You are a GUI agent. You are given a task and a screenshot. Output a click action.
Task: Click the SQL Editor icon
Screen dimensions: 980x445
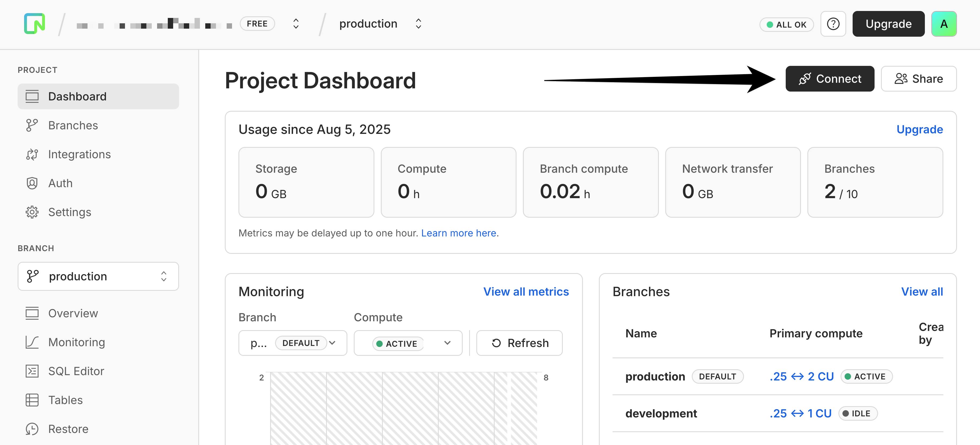pyautogui.click(x=32, y=371)
